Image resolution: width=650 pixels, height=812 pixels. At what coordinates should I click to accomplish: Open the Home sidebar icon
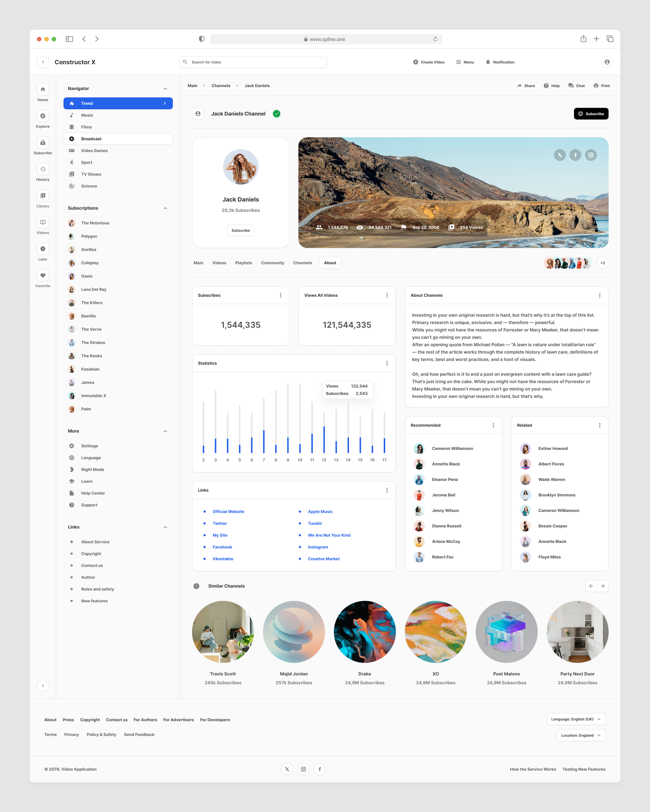(x=42, y=89)
